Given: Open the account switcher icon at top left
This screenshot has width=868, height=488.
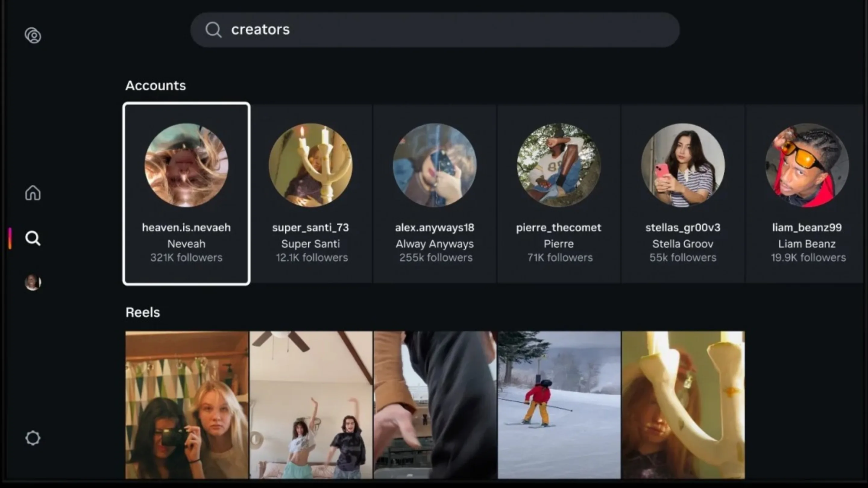Looking at the screenshot, I should pyautogui.click(x=33, y=35).
